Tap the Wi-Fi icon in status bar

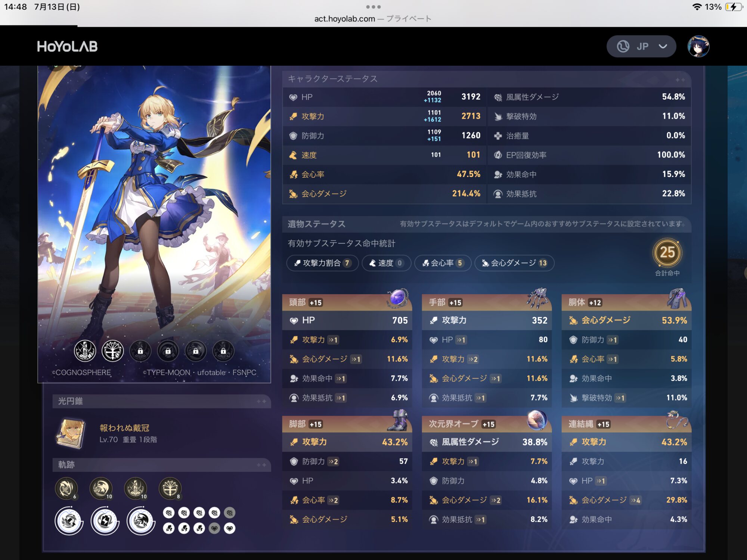[x=697, y=7]
